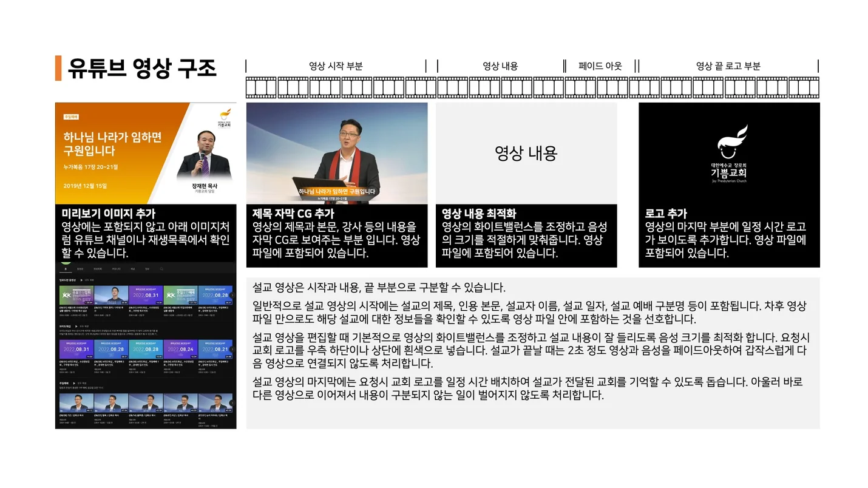This screenshot has width=868, height=488.
Task: Open the green 수요영성집회 thumbnail in uploaded videos
Action: (76, 295)
